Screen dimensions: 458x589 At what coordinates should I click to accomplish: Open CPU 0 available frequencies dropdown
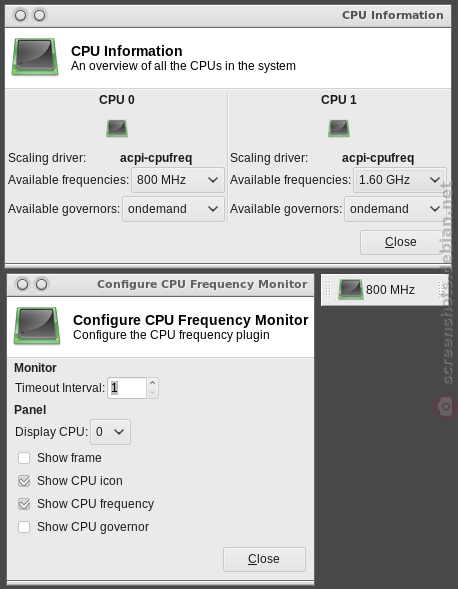click(178, 180)
